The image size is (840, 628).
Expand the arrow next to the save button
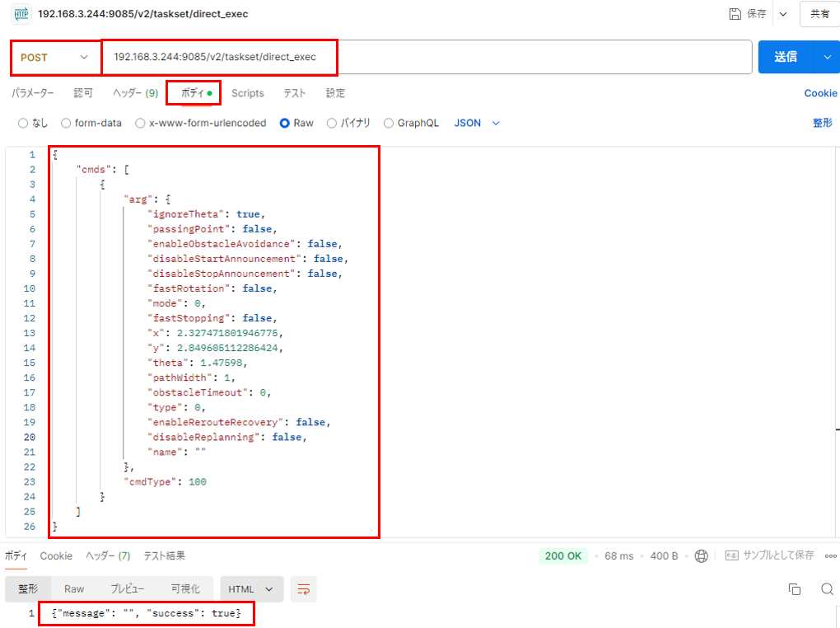pos(782,14)
